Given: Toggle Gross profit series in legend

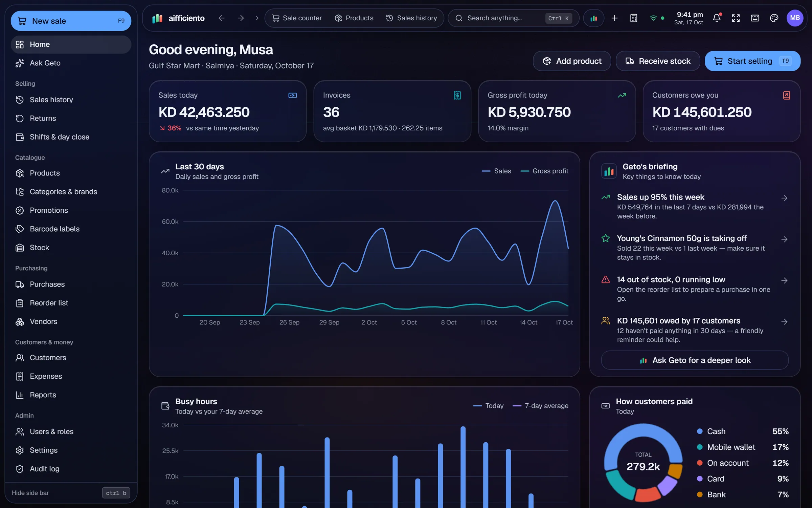Looking at the screenshot, I should (544, 171).
